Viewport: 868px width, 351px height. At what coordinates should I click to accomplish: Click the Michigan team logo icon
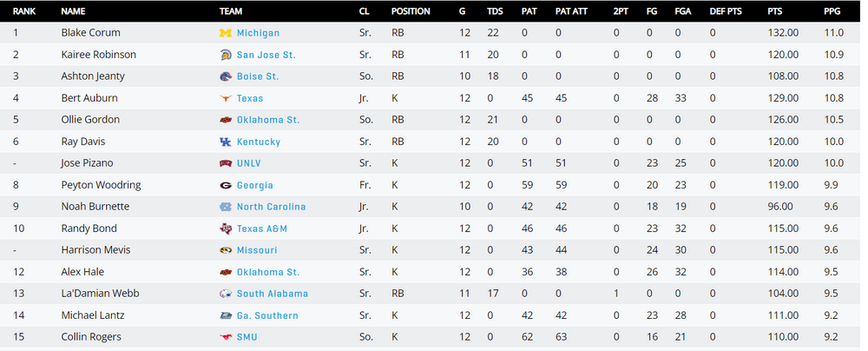click(226, 33)
